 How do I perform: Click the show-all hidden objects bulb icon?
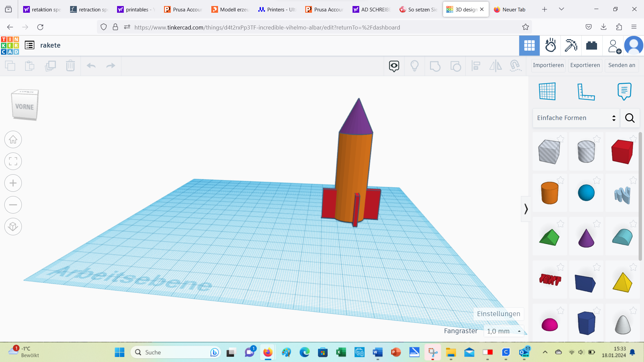(415, 66)
